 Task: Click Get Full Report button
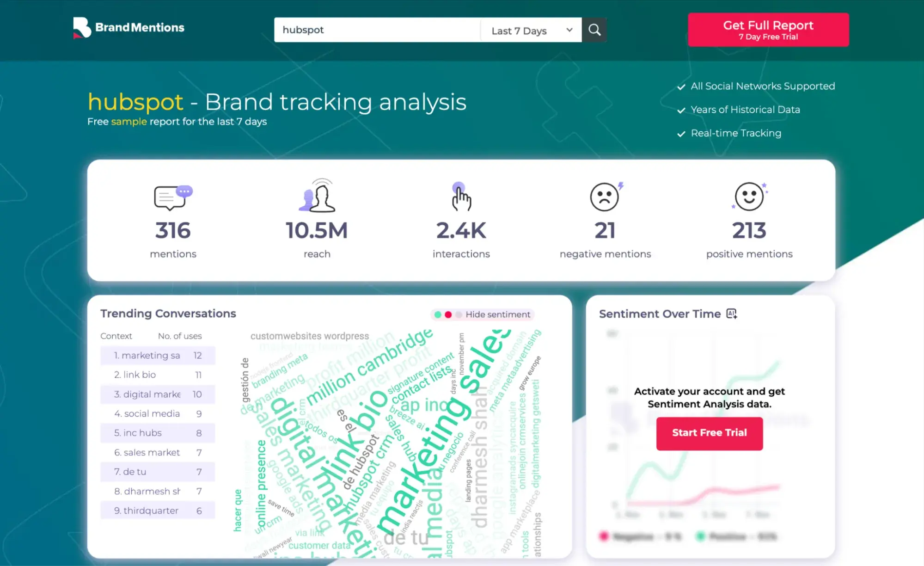(x=768, y=30)
